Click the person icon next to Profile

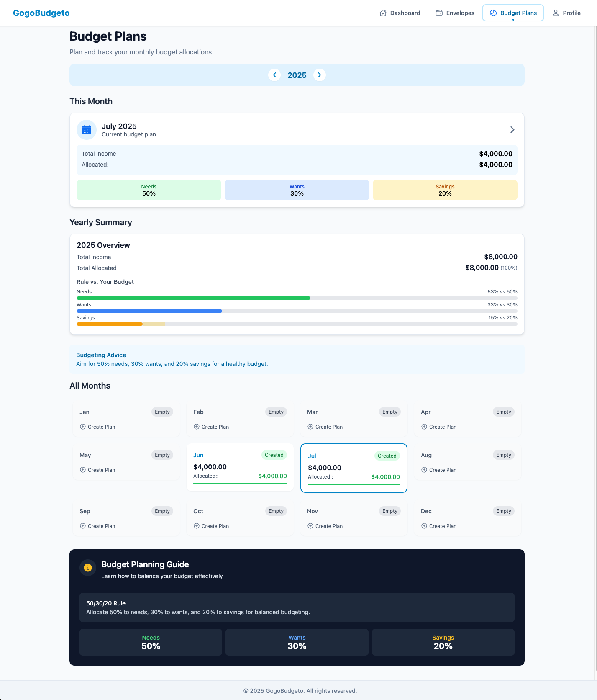pyautogui.click(x=556, y=13)
